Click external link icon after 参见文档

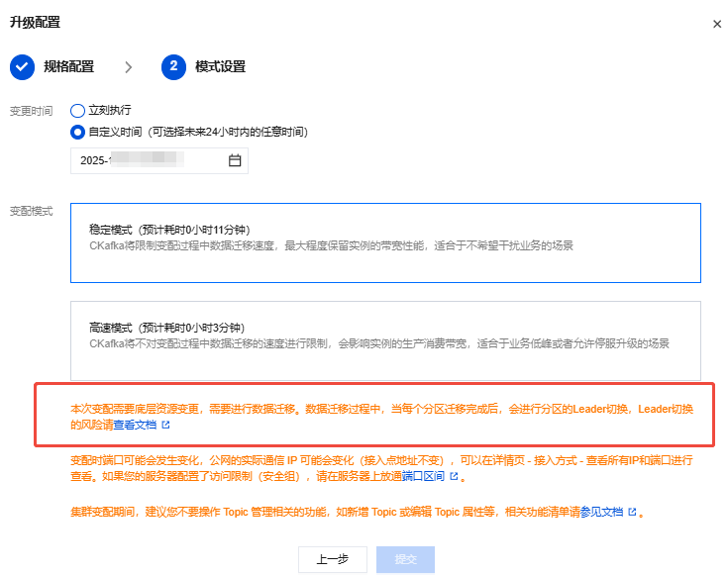[x=632, y=512]
